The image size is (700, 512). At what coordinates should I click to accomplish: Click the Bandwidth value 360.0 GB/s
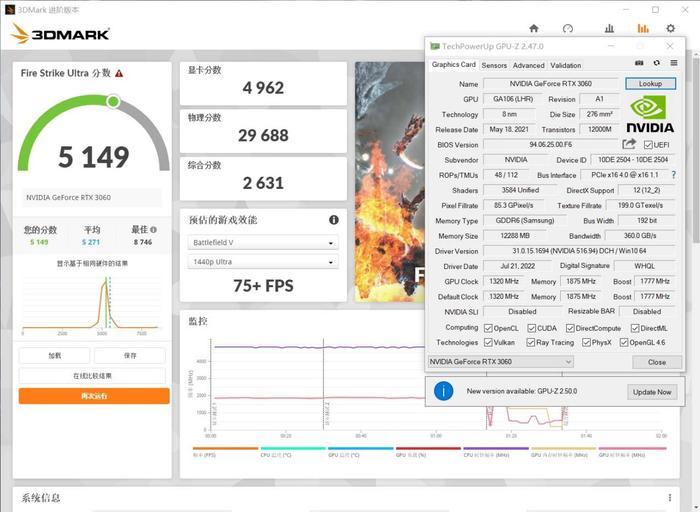[x=640, y=235]
